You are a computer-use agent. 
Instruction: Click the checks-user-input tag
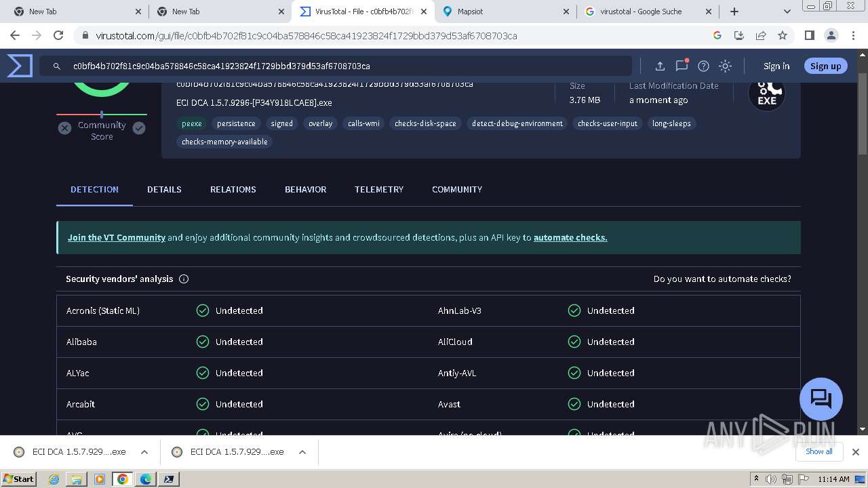pos(608,123)
